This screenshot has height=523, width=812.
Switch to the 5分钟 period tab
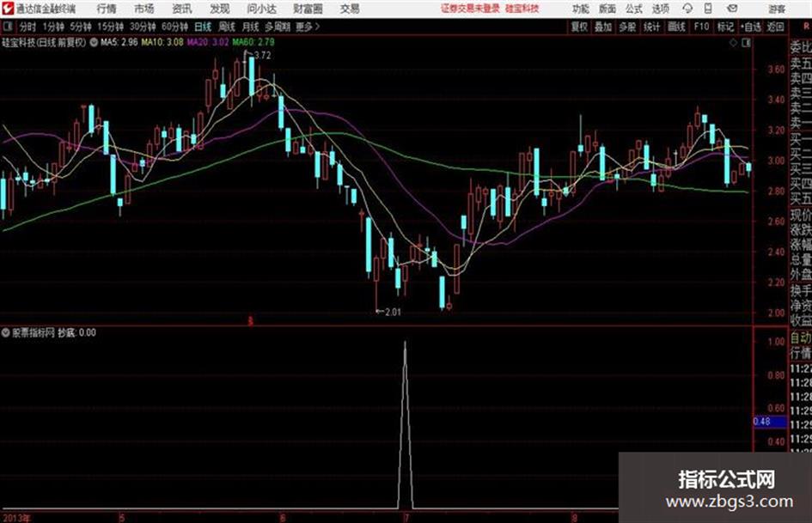[80, 27]
